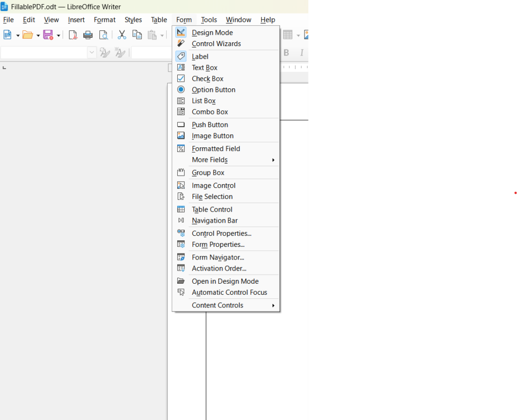
Task: Select Group Box from the Form menu
Action: pos(227,173)
